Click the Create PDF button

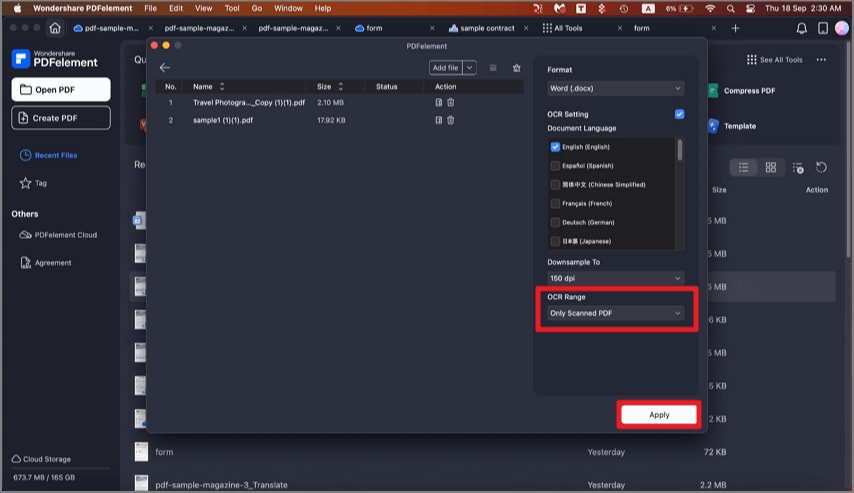pyautogui.click(x=61, y=118)
